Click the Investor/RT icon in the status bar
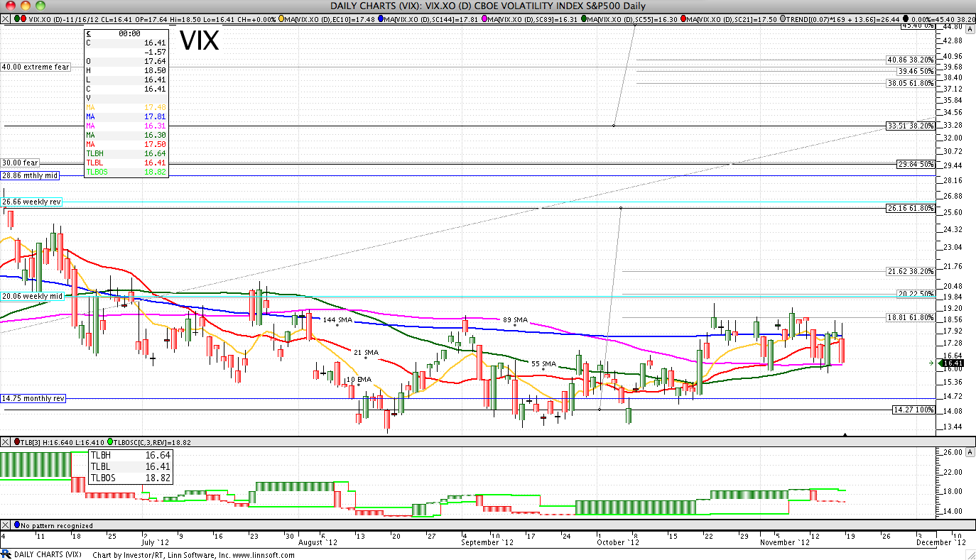Screen dimensions: 976x560 point(6,554)
